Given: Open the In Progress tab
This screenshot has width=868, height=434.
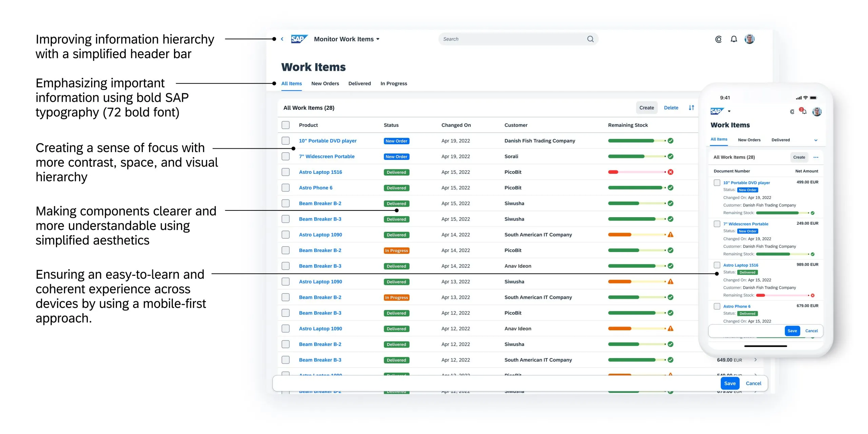Looking at the screenshot, I should pyautogui.click(x=394, y=83).
